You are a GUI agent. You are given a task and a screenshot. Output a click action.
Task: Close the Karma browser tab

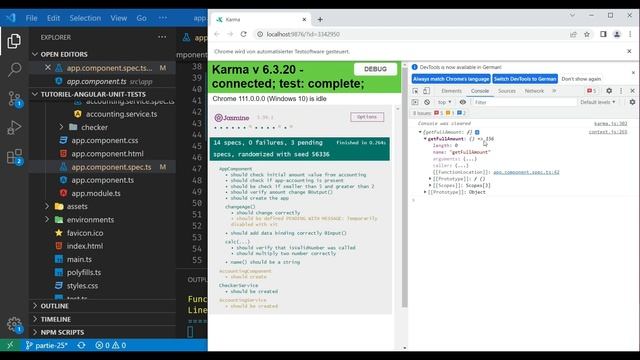coord(304,19)
